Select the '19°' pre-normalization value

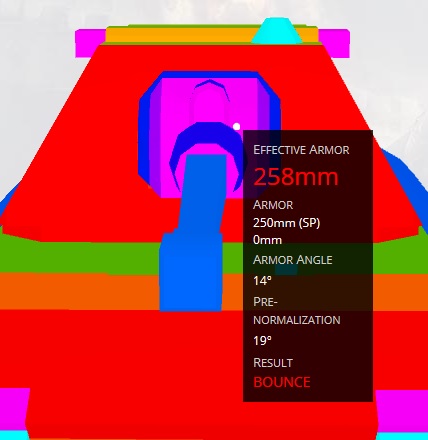point(262,341)
